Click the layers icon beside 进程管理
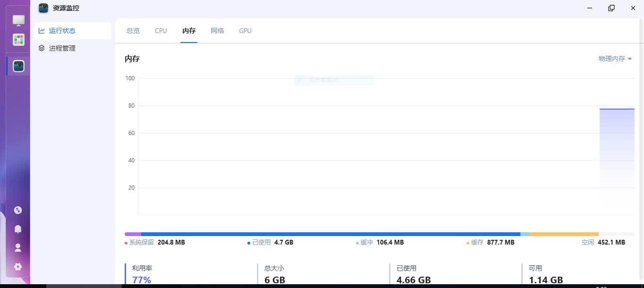 42,48
